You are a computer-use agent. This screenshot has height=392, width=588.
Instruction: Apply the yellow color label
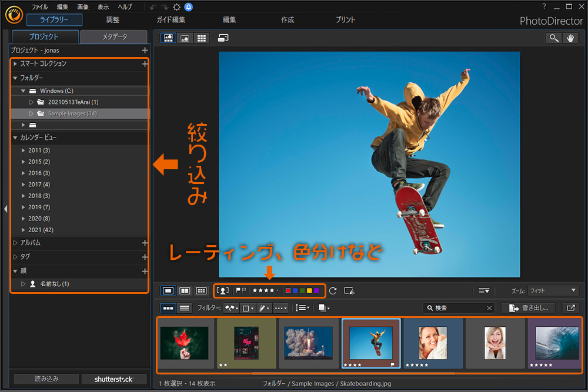click(x=309, y=290)
